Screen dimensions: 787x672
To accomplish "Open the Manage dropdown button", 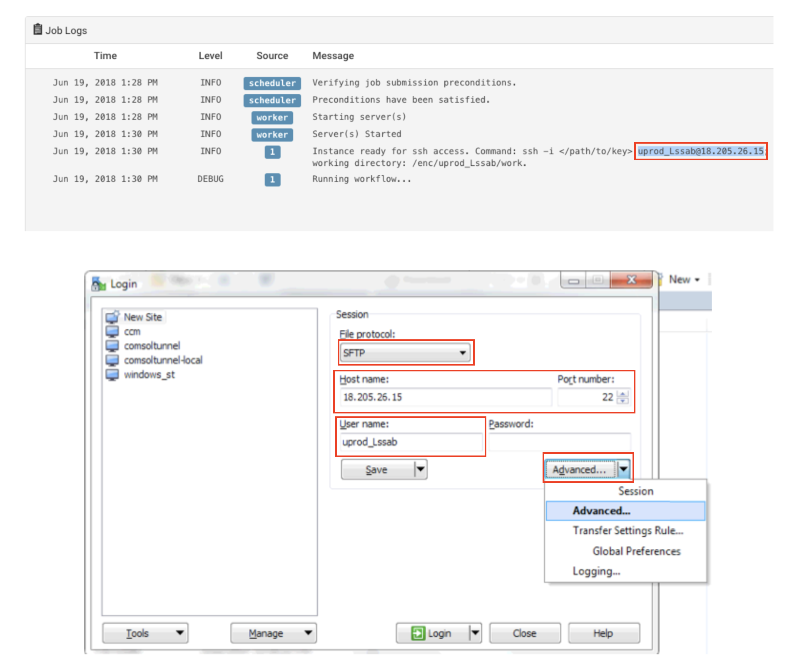I will [x=274, y=633].
